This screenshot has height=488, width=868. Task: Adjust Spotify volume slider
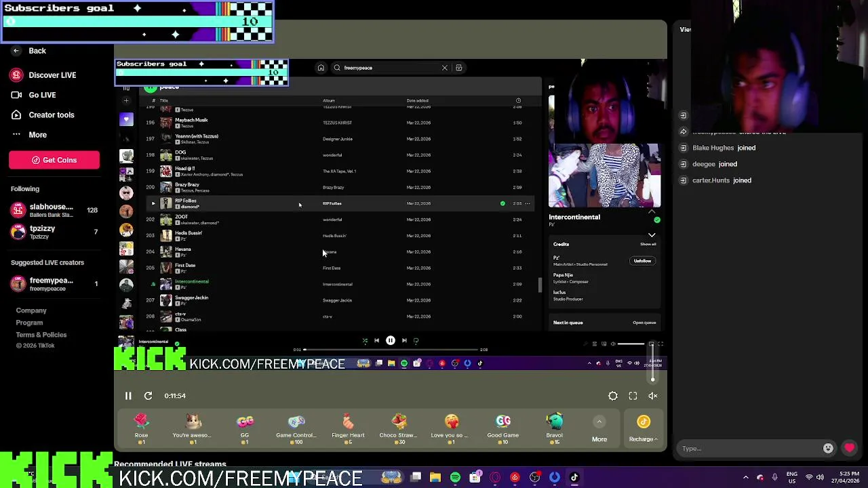coord(632,344)
